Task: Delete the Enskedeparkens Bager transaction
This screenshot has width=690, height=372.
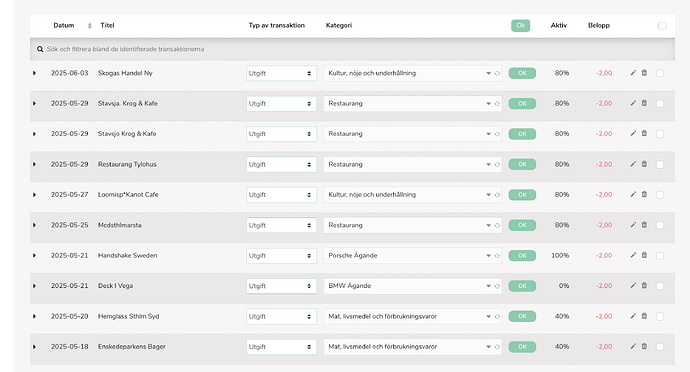Action: pyautogui.click(x=644, y=346)
